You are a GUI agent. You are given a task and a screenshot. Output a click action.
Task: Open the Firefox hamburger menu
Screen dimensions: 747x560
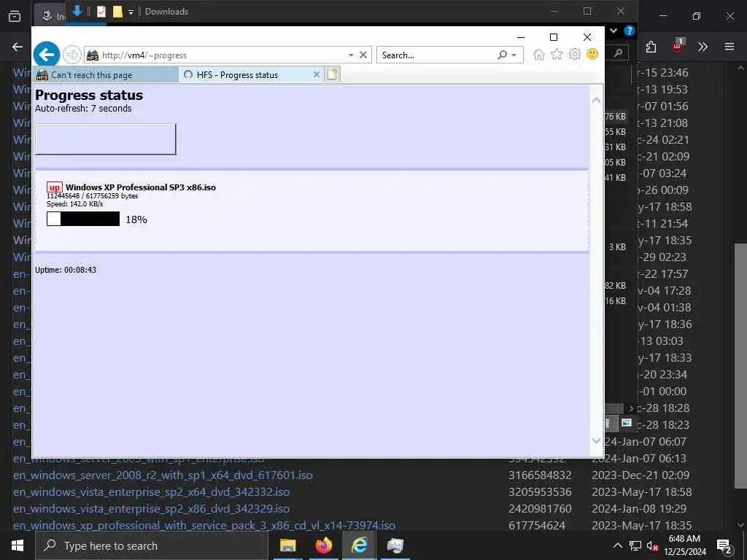[x=729, y=47]
